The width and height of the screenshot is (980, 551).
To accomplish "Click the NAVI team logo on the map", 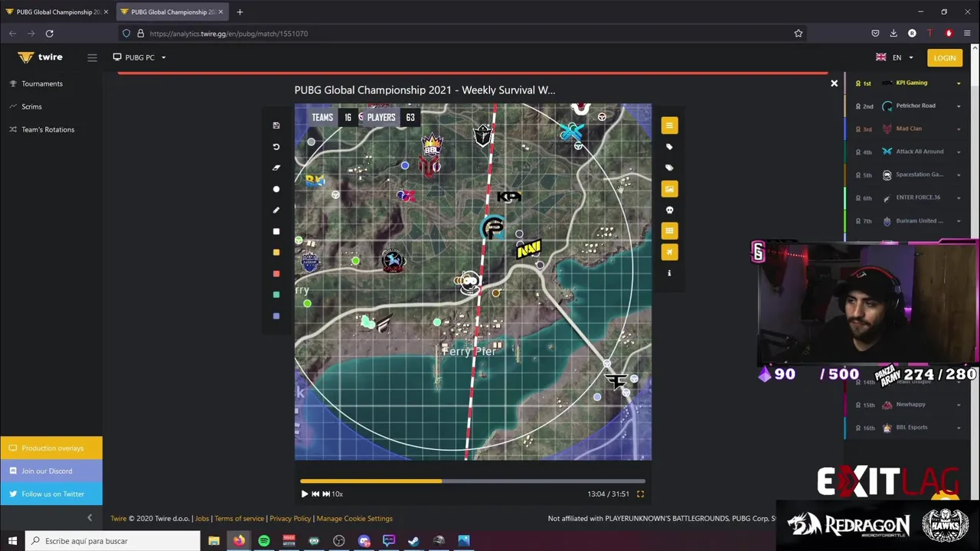I will point(529,249).
